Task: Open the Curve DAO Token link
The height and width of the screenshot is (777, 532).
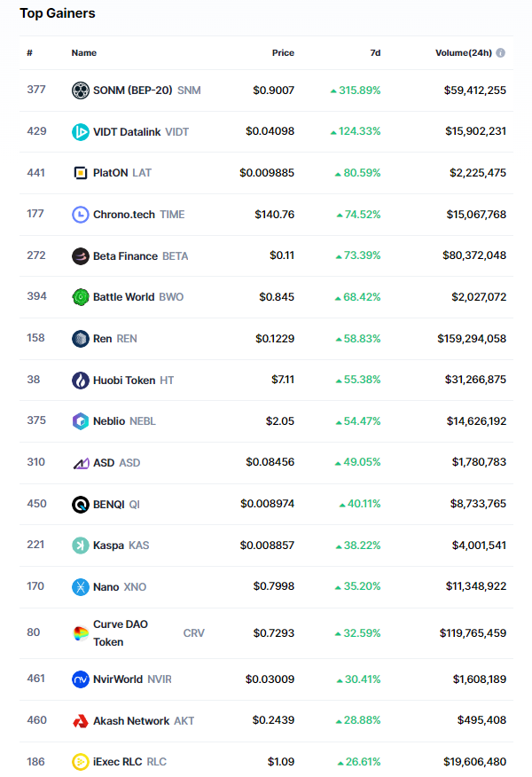Action: coord(121,633)
